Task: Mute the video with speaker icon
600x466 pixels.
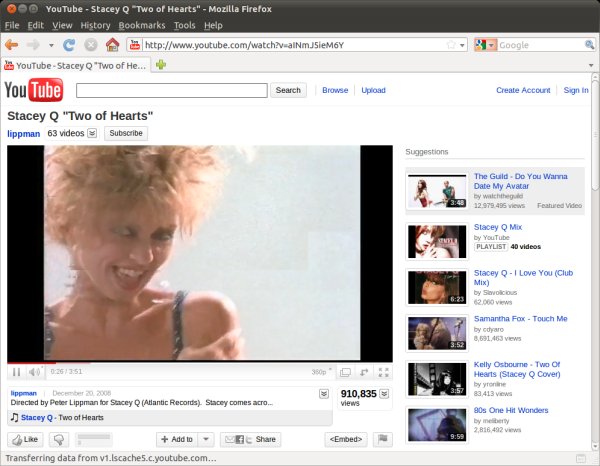Action: [x=34, y=372]
